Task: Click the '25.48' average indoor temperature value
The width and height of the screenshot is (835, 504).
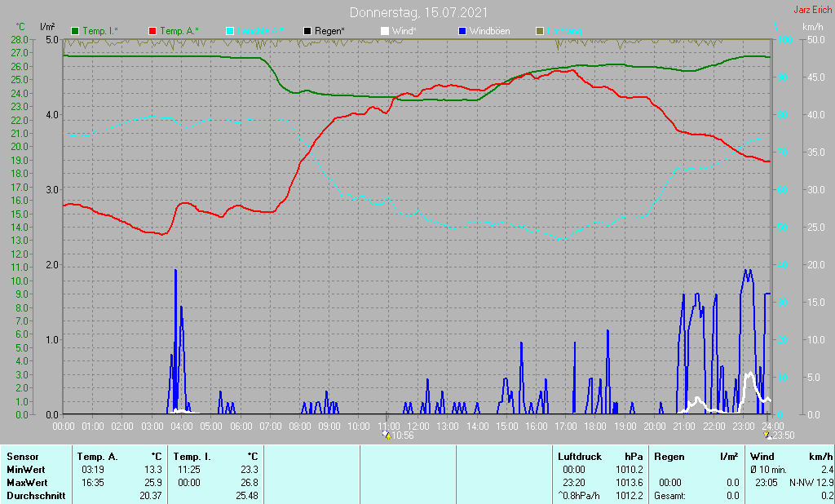Action: (247, 496)
